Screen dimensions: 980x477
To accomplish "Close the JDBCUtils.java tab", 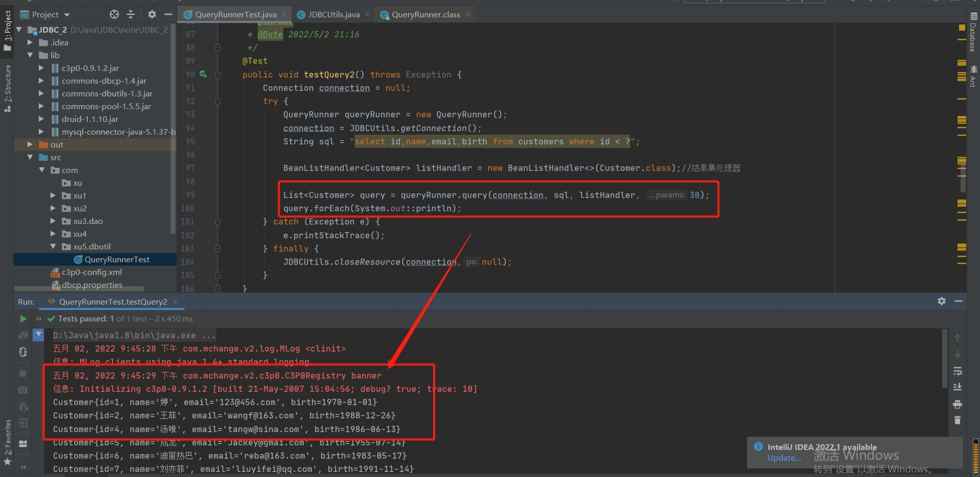I will 366,14.
